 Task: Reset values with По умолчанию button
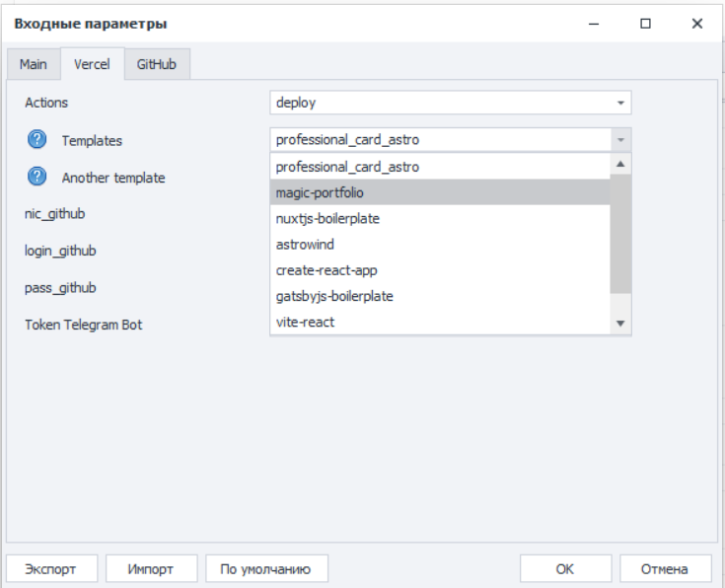pyautogui.click(x=266, y=569)
